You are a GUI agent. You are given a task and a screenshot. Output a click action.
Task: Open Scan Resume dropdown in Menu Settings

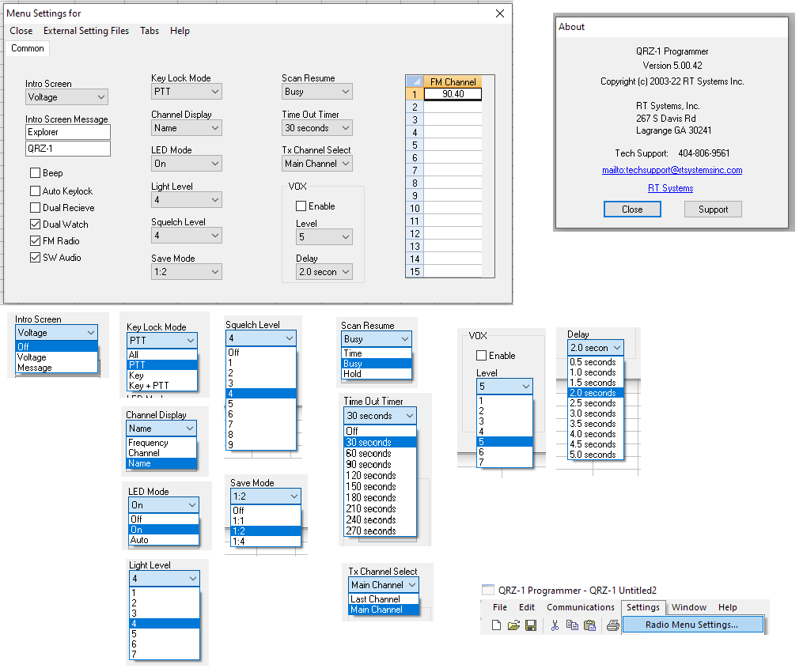(317, 92)
